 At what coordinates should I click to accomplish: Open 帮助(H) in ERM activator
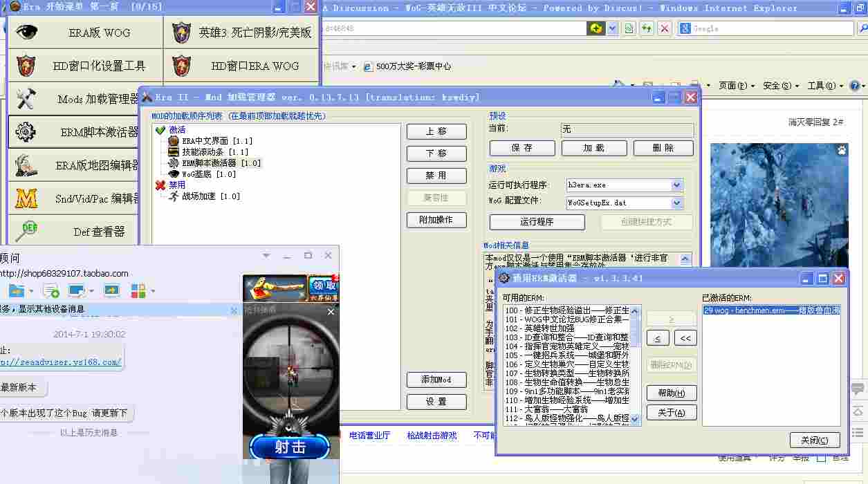pos(672,393)
